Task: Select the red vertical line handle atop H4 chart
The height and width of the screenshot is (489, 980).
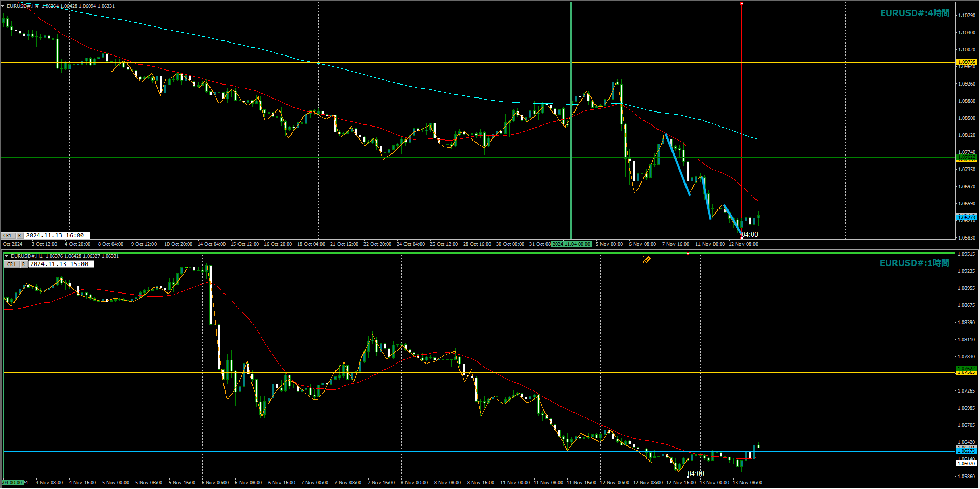Action: (x=741, y=4)
